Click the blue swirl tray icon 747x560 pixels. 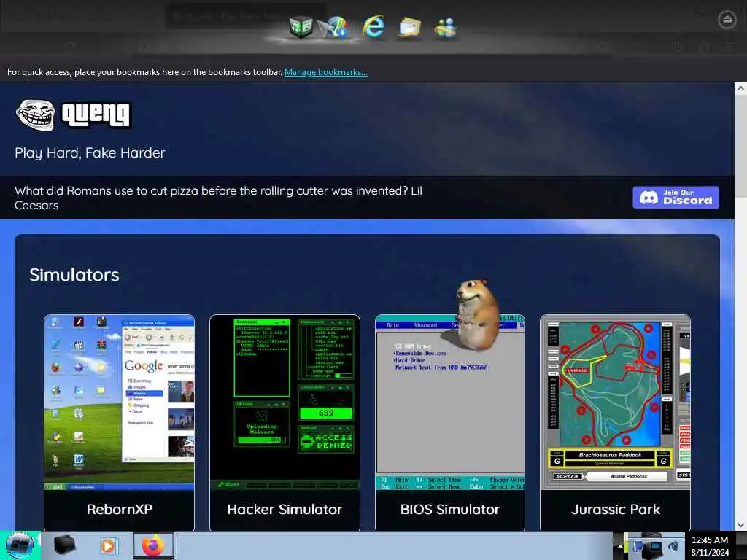[675, 546]
